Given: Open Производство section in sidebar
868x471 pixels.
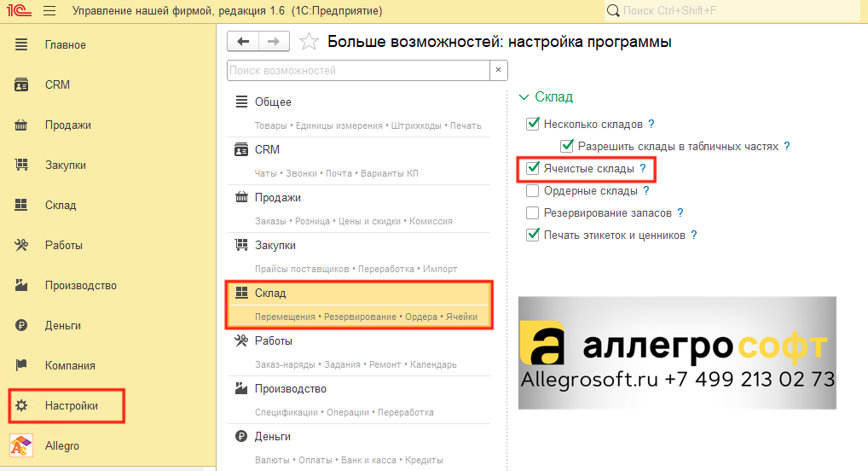Looking at the screenshot, I should pyautogui.click(x=81, y=285).
